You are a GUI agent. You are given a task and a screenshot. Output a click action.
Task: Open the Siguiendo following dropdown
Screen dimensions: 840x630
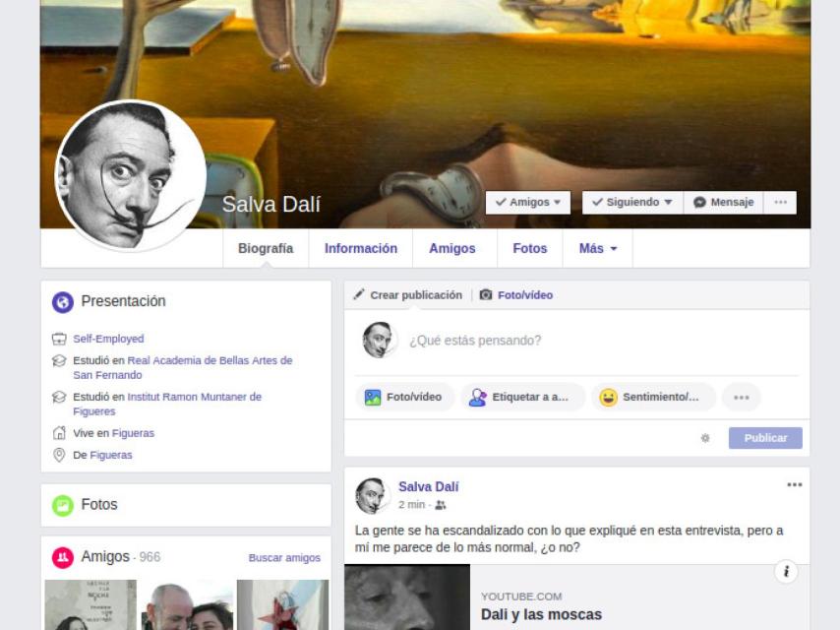coord(632,202)
